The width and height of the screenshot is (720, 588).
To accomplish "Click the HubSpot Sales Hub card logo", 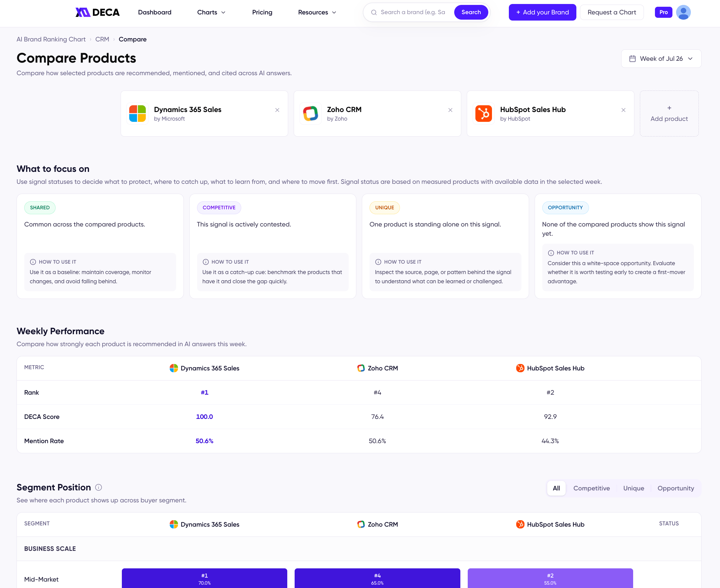I will click(484, 114).
